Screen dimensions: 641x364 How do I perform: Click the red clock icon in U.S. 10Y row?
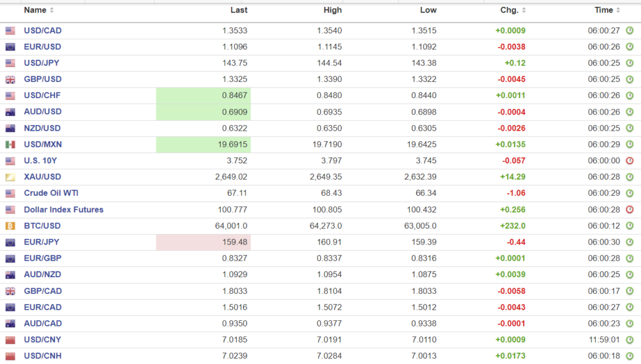(629, 161)
